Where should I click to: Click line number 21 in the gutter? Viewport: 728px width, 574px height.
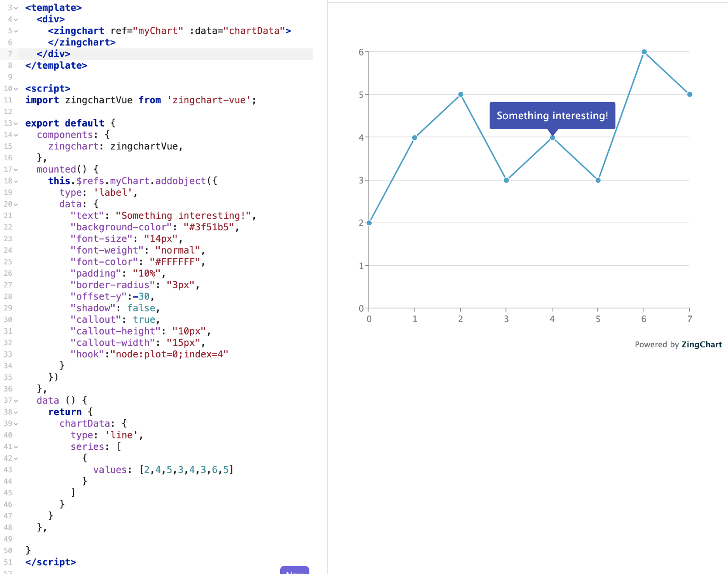[8, 215]
